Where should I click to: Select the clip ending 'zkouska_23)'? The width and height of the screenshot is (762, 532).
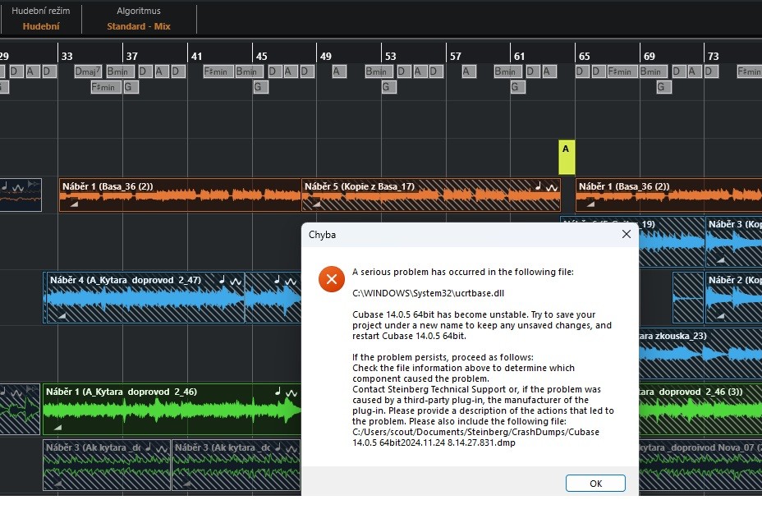(x=700, y=354)
